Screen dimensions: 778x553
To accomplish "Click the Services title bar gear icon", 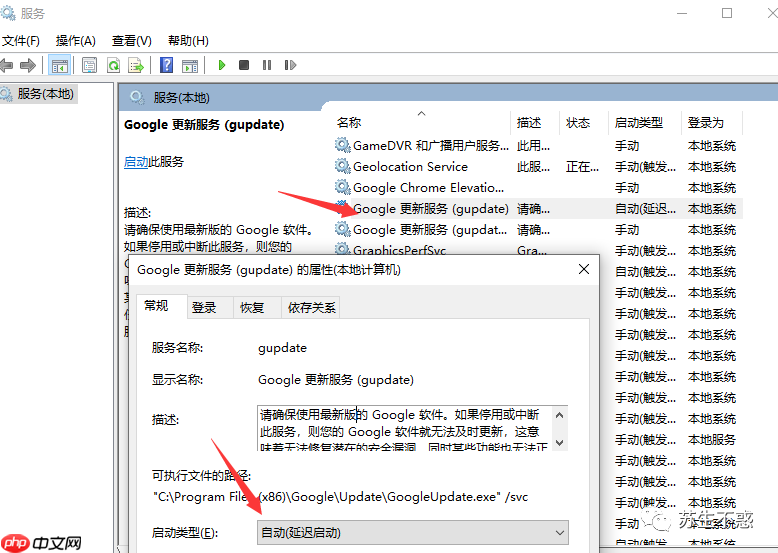I will click(x=7, y=12).
